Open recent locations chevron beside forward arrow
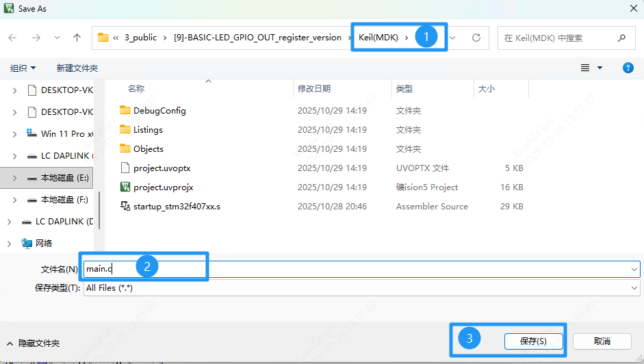Screen dimensions: 644x364 (x=57, y=38)
